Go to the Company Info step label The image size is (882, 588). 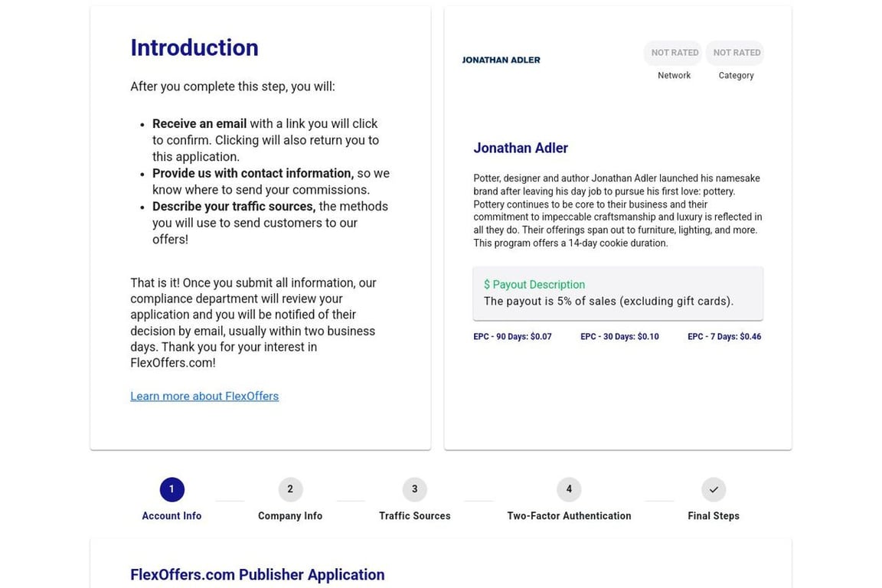(290, 515)
